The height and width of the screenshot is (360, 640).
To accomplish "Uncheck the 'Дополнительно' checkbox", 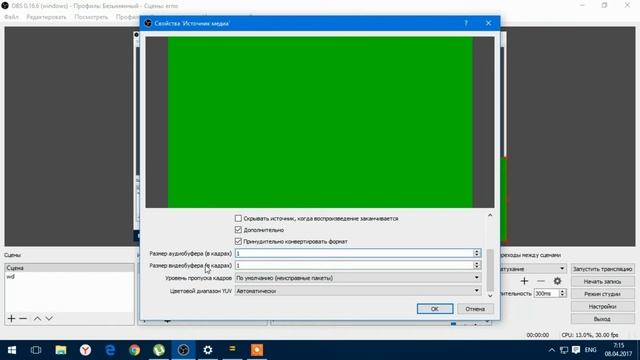I will pos(238,230).
